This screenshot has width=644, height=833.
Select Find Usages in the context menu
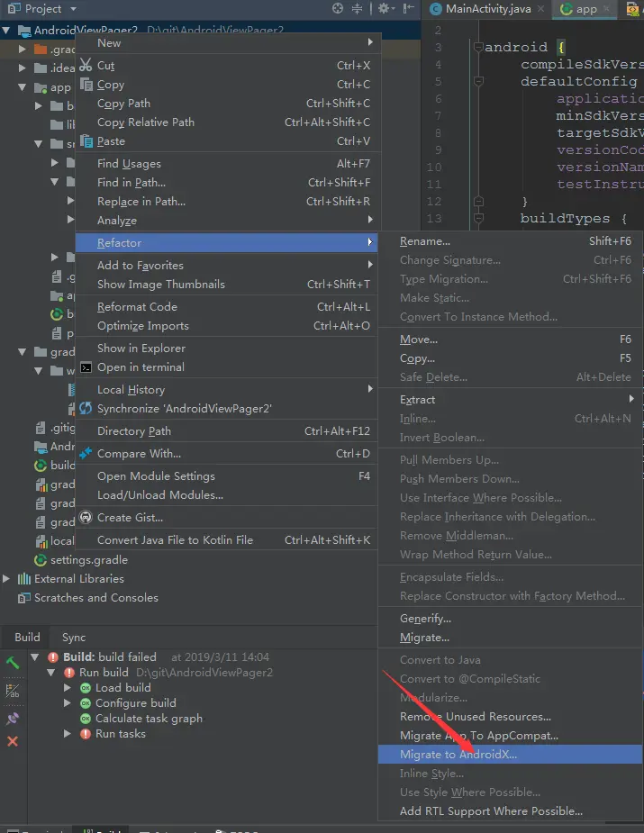click(x=227, y=164)
